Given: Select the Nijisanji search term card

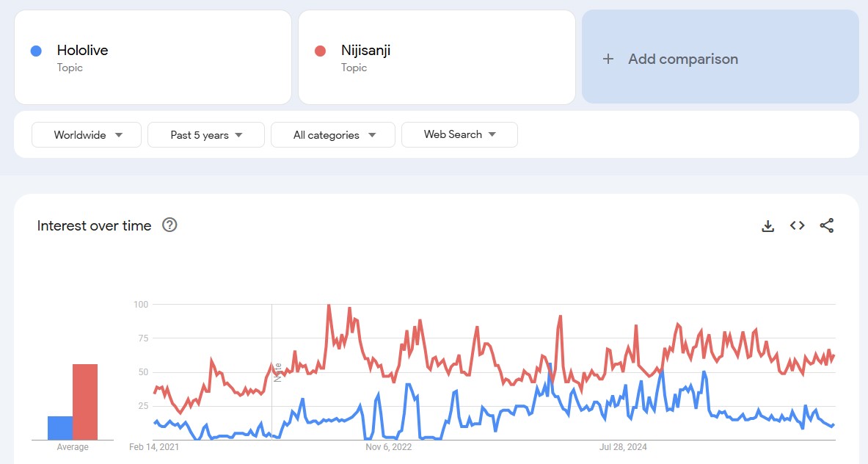Looking at the screenshot, I should click(437, 57).
